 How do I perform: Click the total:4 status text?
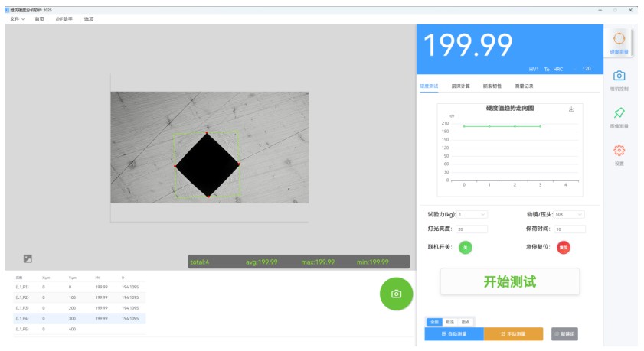click(x=199, y=262)
